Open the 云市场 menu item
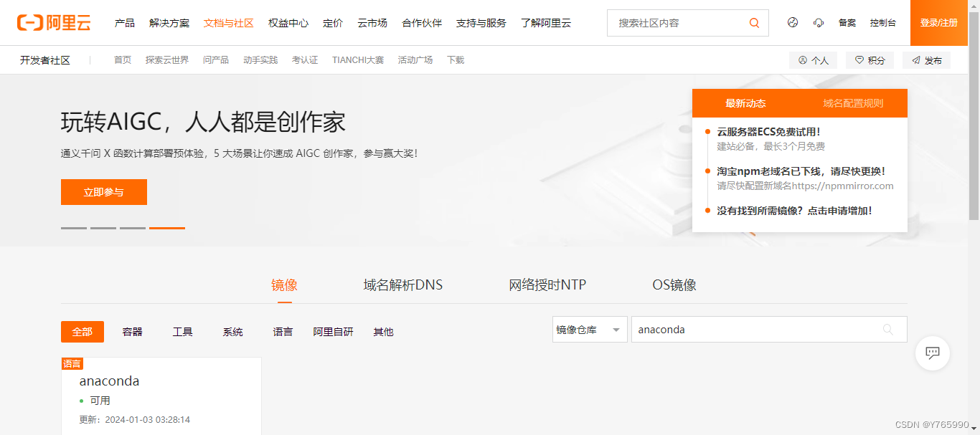 pyautogui.click(x=372, y=23)
